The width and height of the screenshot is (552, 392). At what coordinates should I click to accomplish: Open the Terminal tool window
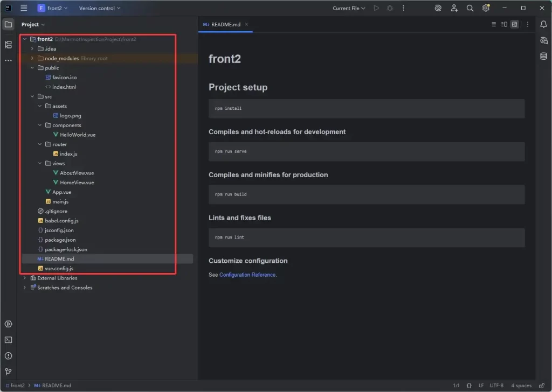[8, 340]
